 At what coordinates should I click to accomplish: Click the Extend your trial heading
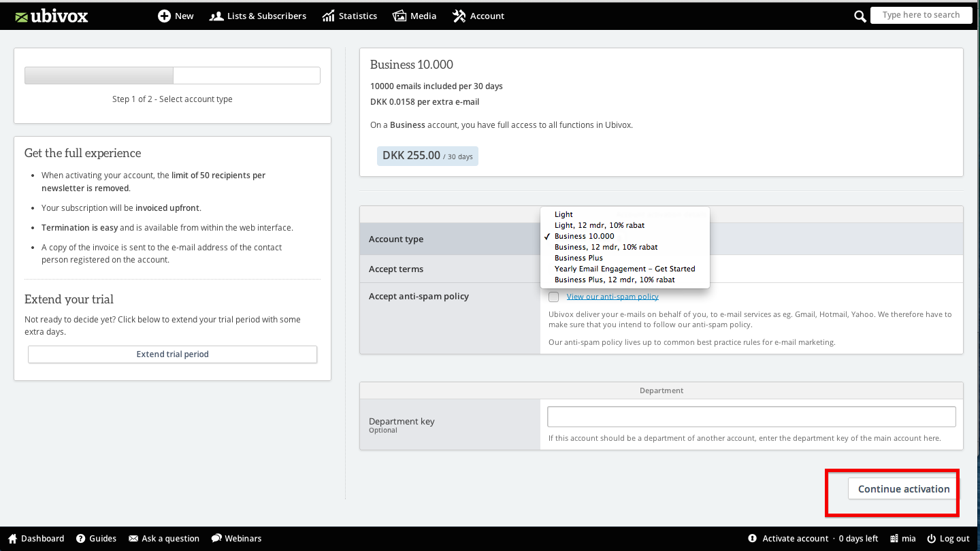69,299
